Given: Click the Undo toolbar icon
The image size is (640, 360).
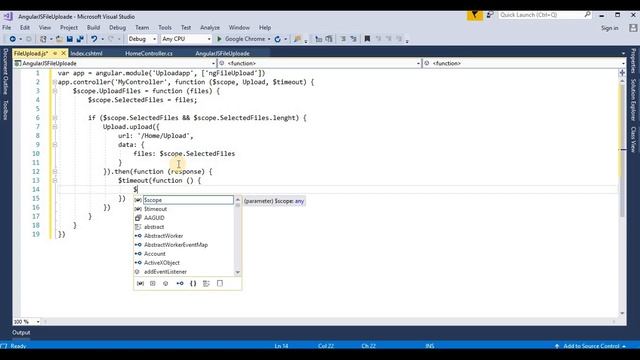Looking at the screenshot, I should (94, 39).
